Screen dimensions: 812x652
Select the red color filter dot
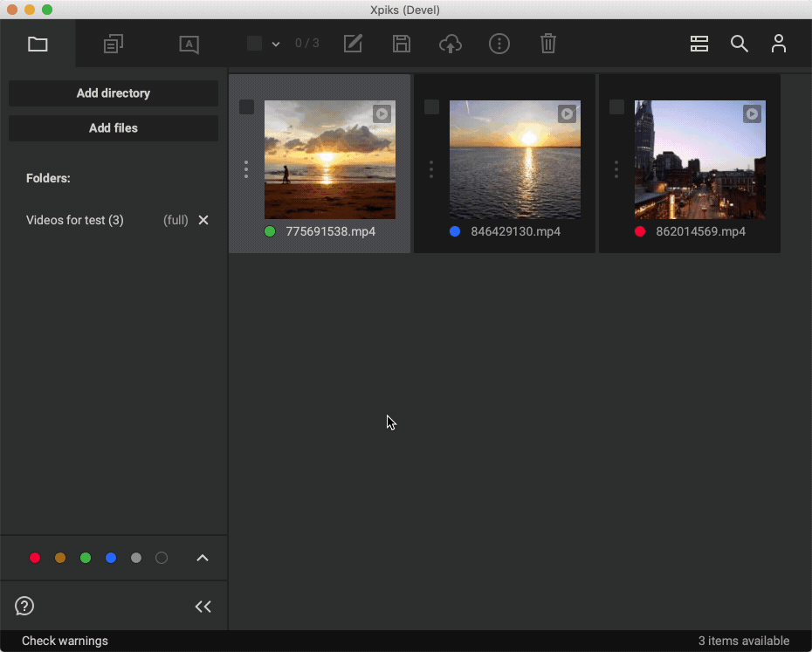[35, 559]
